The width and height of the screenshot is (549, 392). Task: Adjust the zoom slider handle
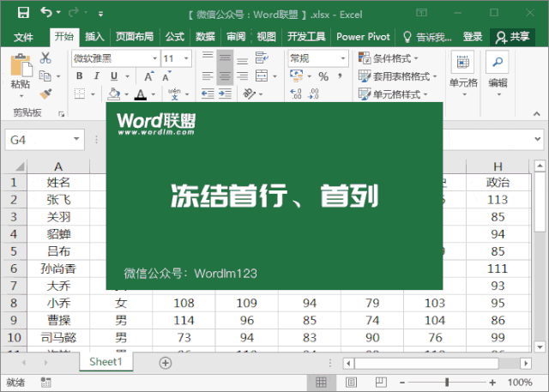point(447,383)
